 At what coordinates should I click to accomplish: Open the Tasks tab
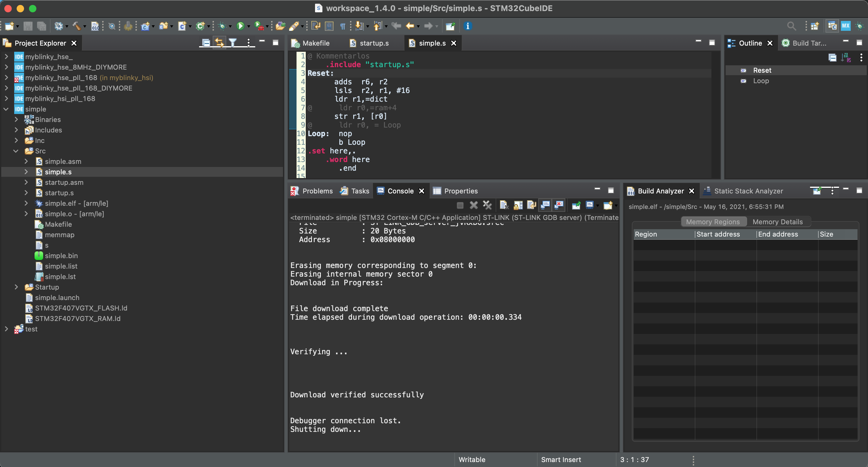[x=354, y=191]
